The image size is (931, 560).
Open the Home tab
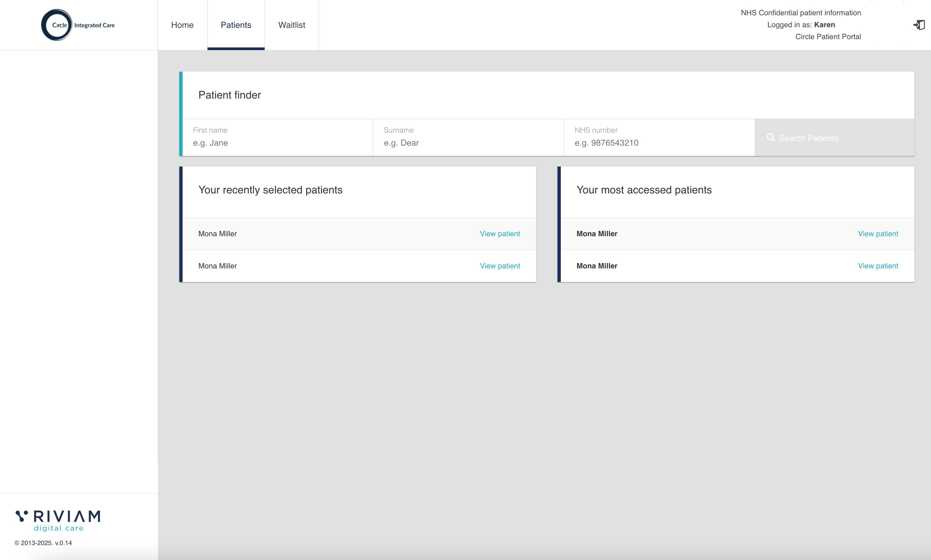pos(182,25)
